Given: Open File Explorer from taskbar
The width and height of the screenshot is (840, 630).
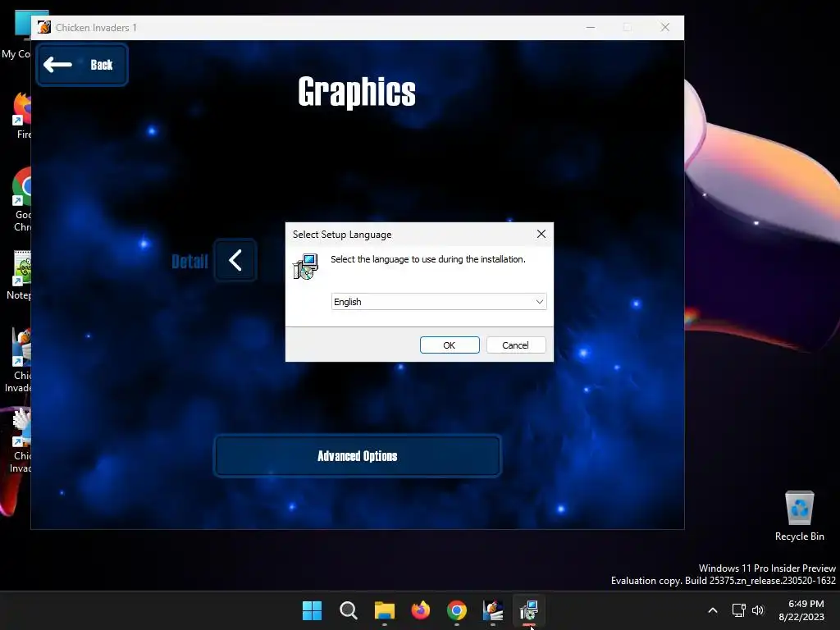Looking at the screenshot, I should 385,610.
